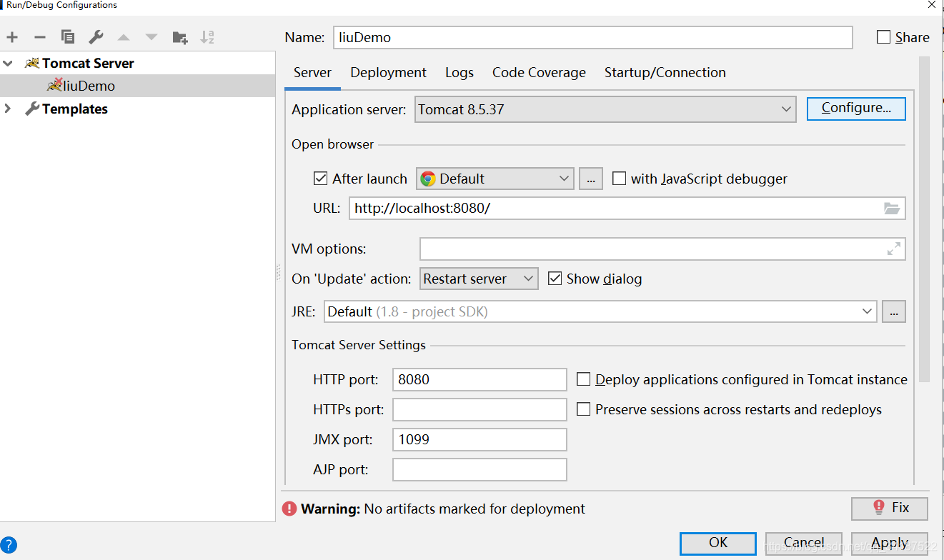
Task: Open Default browser dropdown
Action: click(x=495, y=179)
